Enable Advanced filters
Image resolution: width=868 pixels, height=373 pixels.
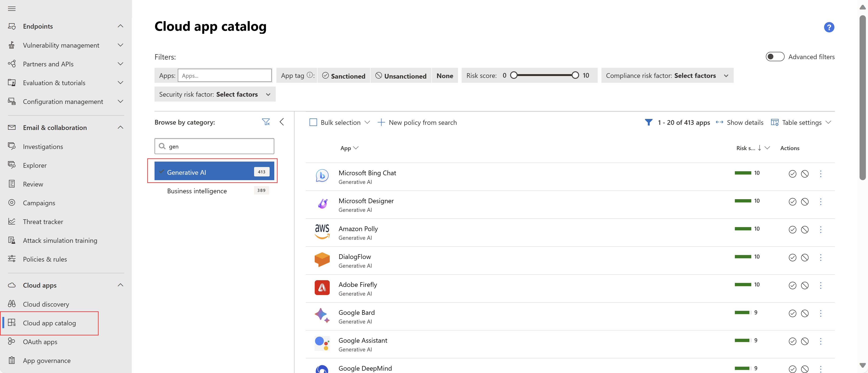pyautogui.click(x=775, y=57)
